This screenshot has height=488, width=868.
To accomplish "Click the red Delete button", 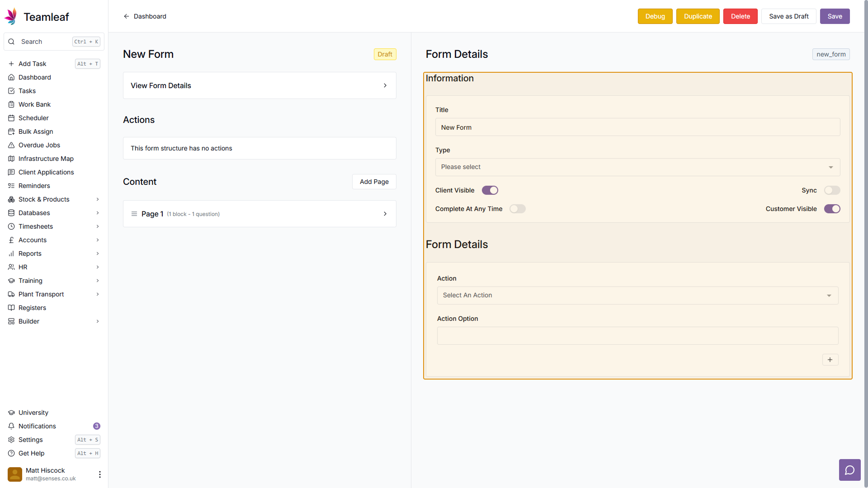I will (740, 16).
